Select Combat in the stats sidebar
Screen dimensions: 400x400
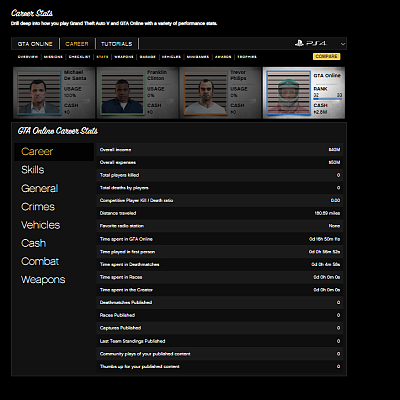coord(40,261)
